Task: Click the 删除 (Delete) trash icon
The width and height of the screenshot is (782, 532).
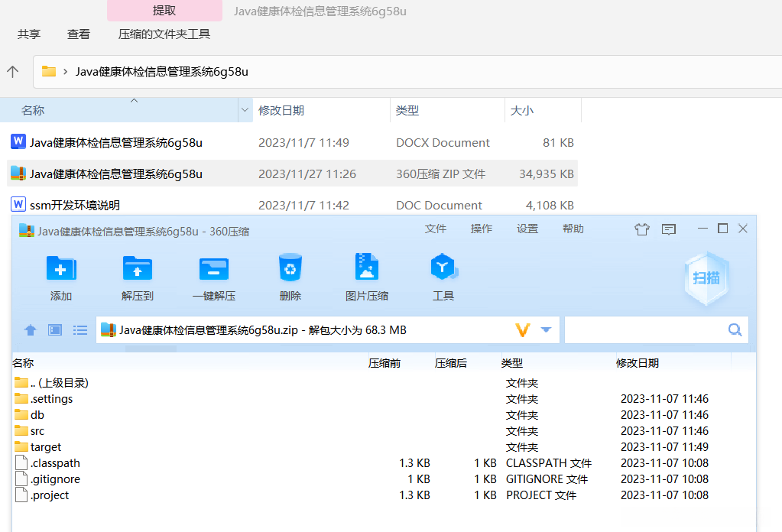Action: point(290,268)
